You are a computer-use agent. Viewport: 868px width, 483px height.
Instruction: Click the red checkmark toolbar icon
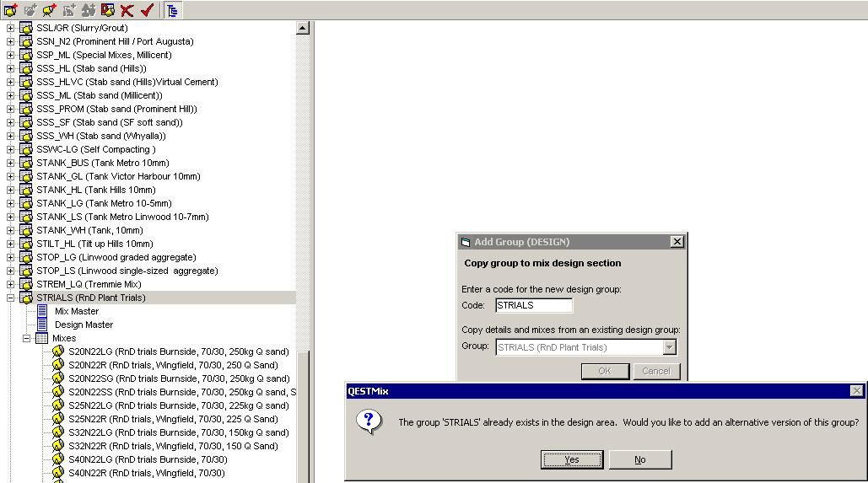point(147,10)
